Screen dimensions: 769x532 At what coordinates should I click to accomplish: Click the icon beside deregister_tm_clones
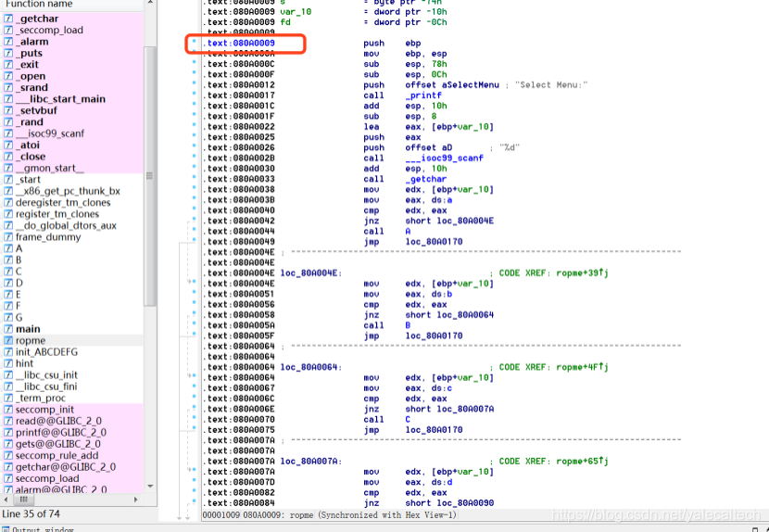[x=8, y=203]
